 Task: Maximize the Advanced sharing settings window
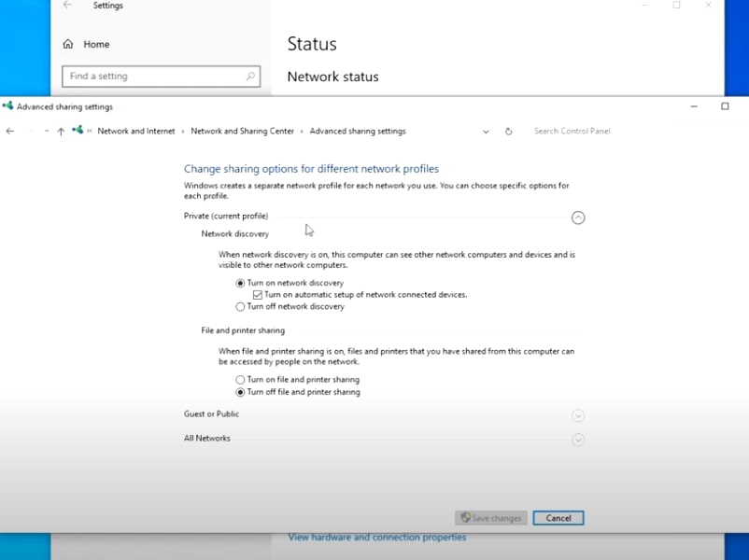(725, 106)
